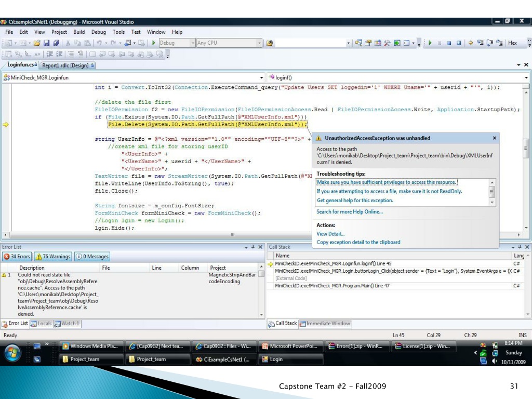Open the Tools menu
The height and width of the screenshot is (399, 532).
[x=118, y=32]
